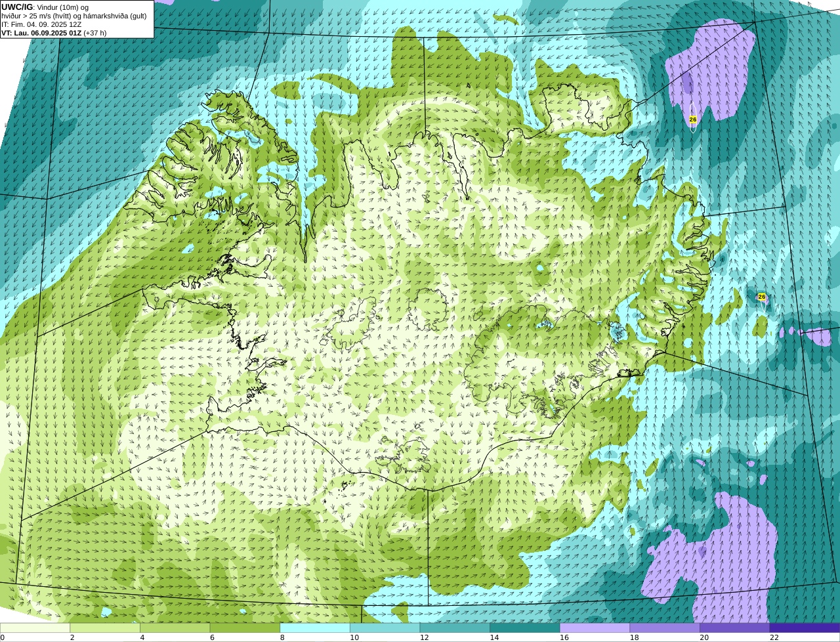840x642 pixels.
Task: Click the 20–22 m/s violet legend swatch
Action: (x=735, y=628)
